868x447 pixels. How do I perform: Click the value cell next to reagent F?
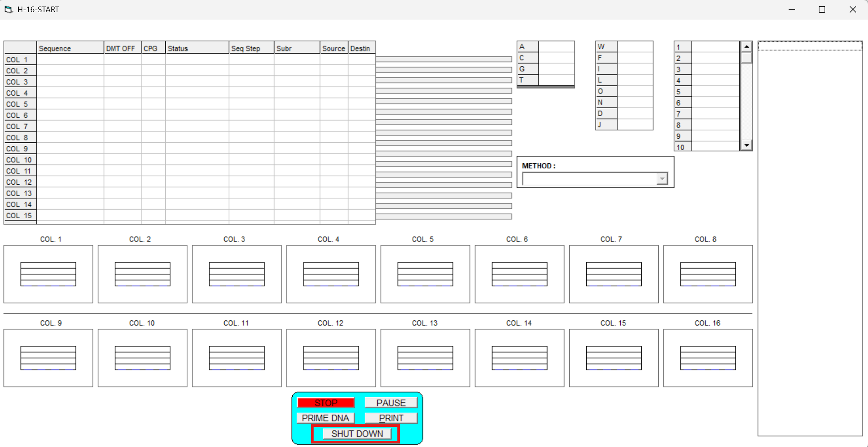(x=635, y=58)
